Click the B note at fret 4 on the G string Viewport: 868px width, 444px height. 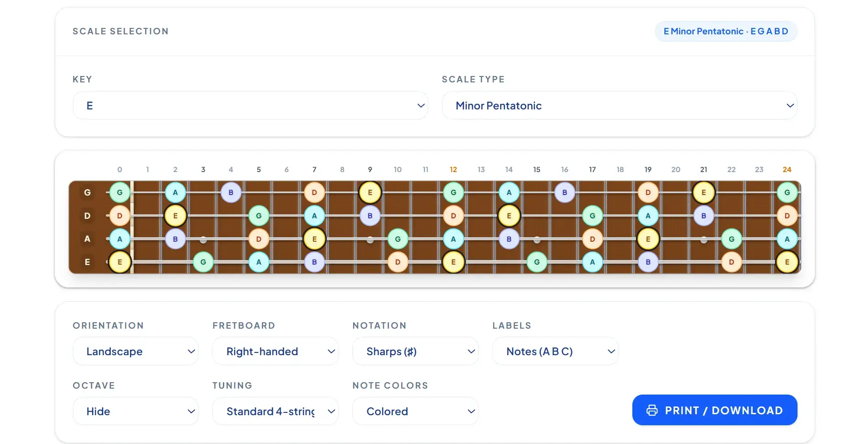(x=231, y=192)
